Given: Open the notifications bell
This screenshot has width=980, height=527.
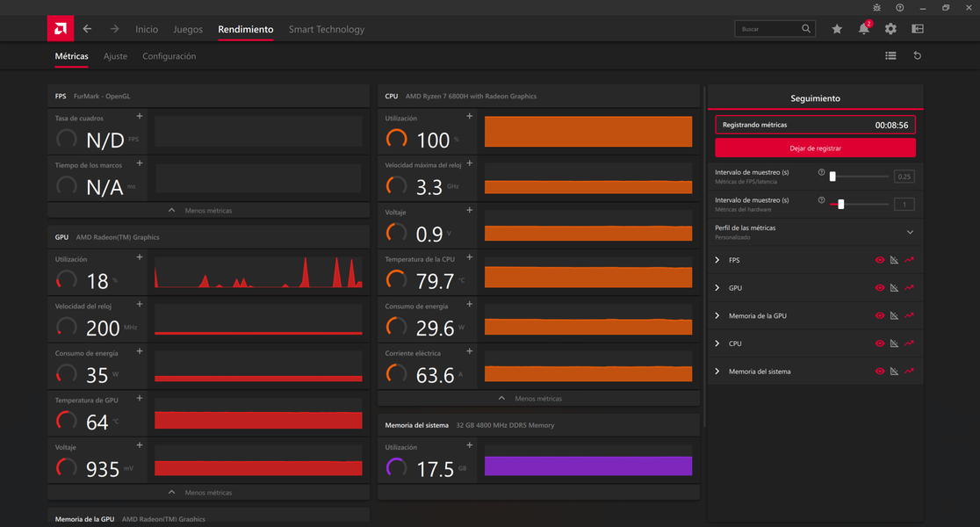Looking at the screenshot, I should tap(863, 29).
